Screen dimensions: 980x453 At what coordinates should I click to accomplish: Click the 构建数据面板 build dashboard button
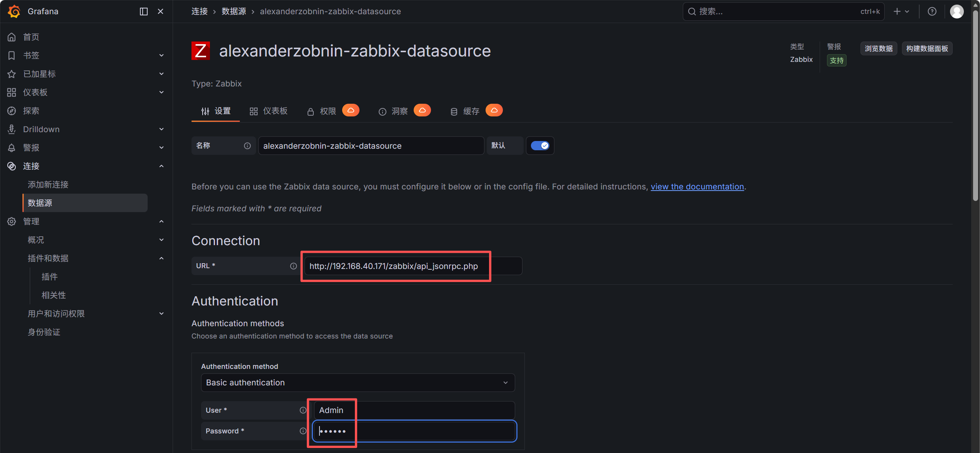pos(927,48)
